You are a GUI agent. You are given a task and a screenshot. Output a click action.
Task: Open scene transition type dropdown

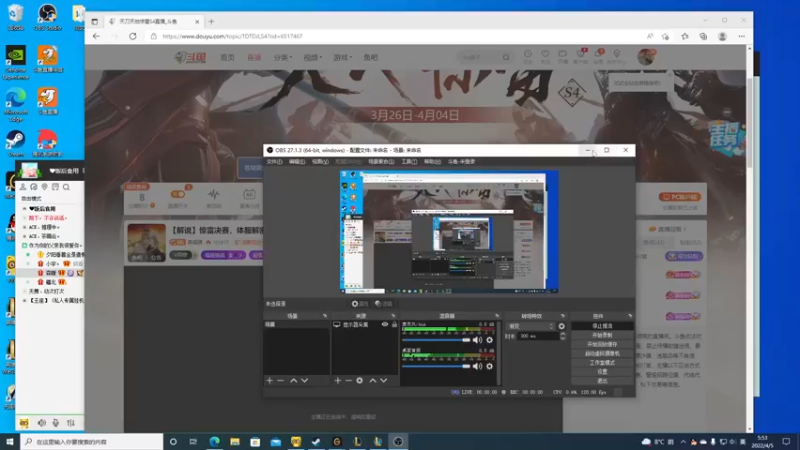[x=531, y=326]
